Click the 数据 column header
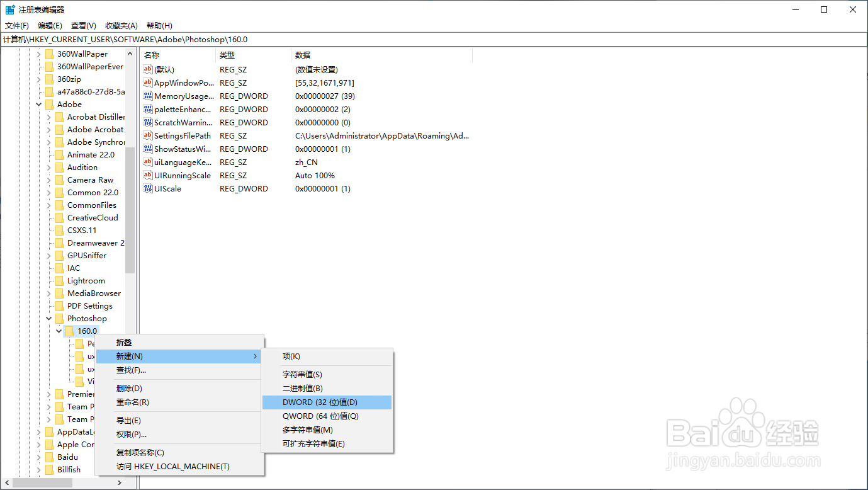This screenshot has height=490, width=868. point(381,55)
